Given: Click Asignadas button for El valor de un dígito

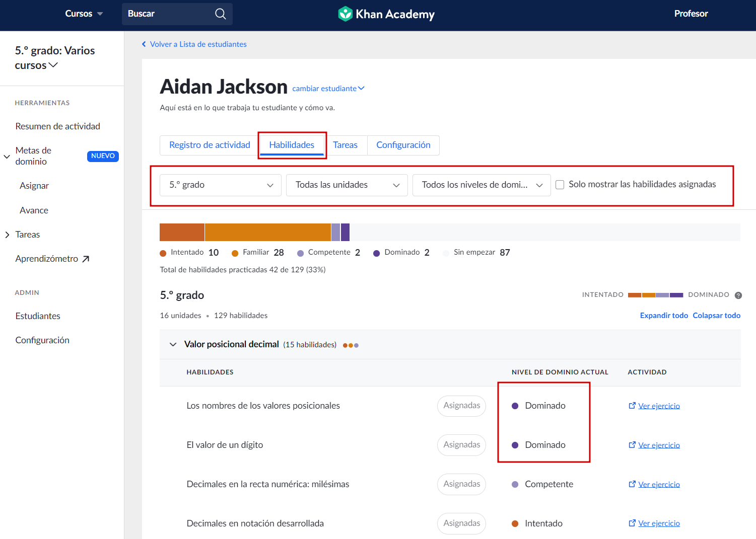Looking at the screenshot, I should point(461,445).
